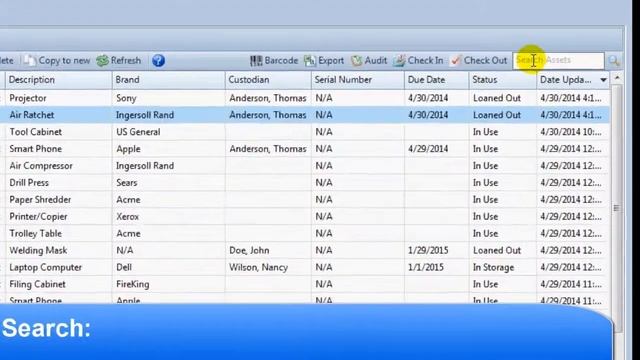This screenshot has height=360, width=640.
Task: Click the scrollbar up arrow
Action: (617, 78)
